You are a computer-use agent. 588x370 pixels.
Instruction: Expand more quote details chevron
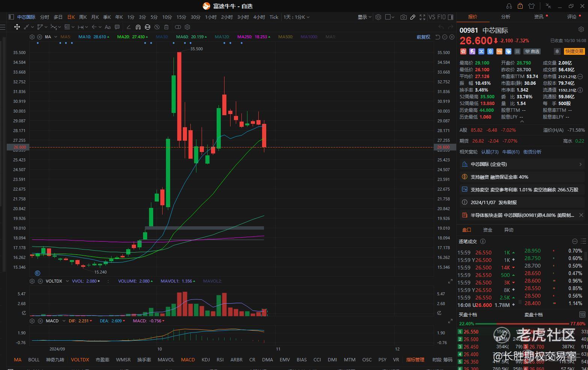click(522, 122)
